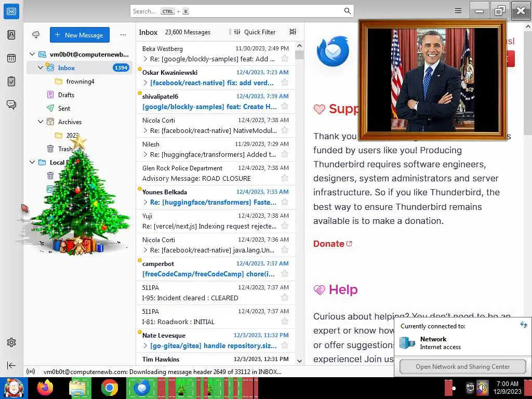
Task: Click the online status icon in status bar
Action: pyautogui.click(x=31, y=371)
